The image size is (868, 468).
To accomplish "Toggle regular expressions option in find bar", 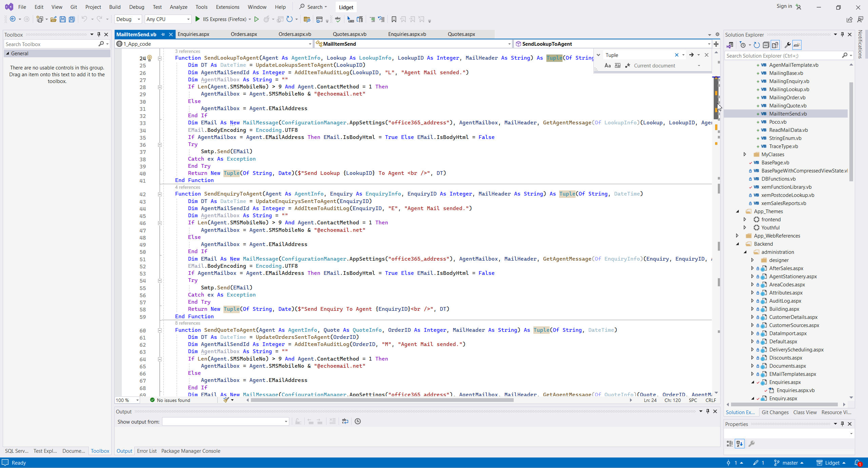I will pos(628,66).
